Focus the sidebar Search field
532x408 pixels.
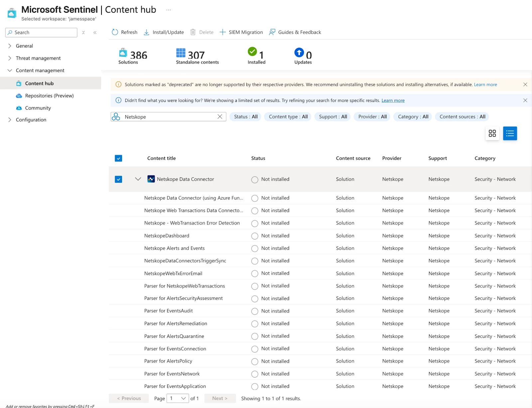point(41,33)
